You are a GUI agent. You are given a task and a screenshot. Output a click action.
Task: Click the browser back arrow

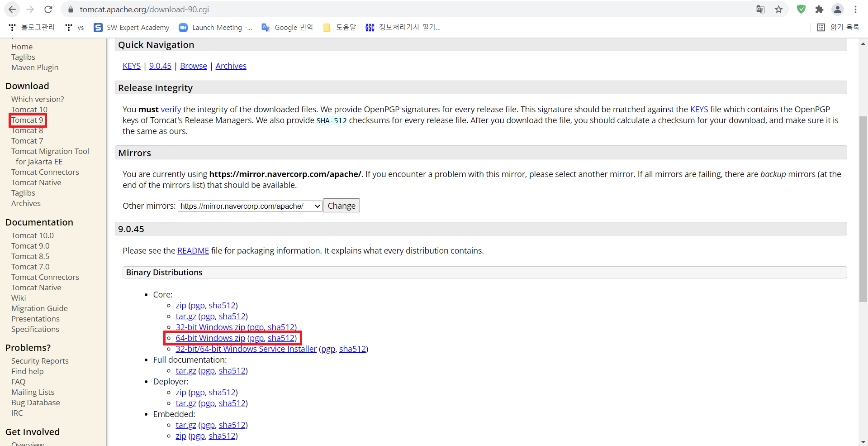[x=12, y=10]
